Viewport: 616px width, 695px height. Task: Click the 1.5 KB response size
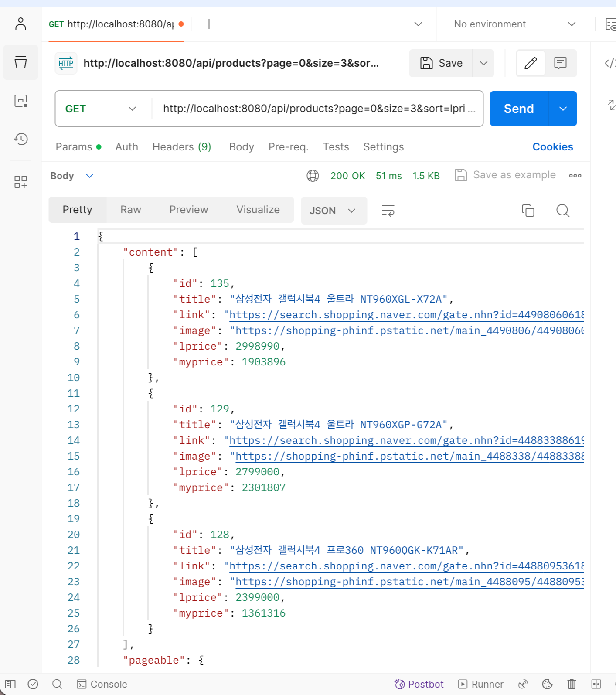point(426,176)
